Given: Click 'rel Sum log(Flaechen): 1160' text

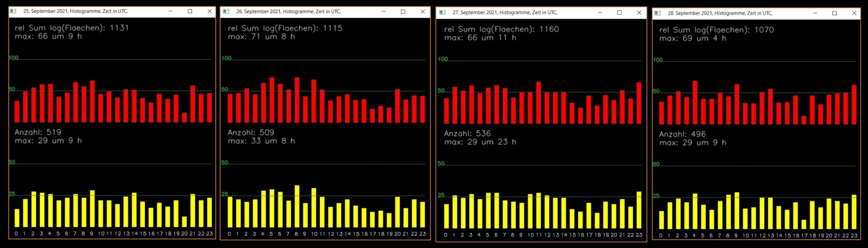Looking at the screenshot, I should (502, 29).
